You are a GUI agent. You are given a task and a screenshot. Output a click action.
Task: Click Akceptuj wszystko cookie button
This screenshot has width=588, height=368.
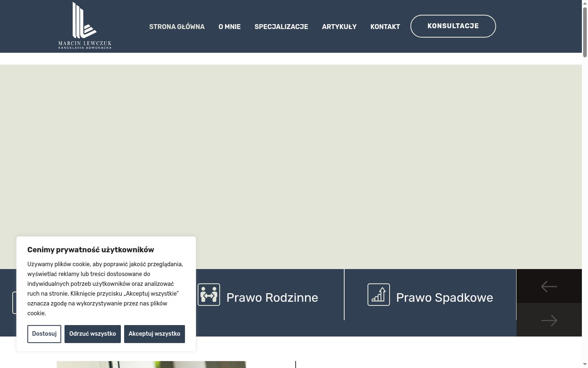pyautogui.click(x=154, y=334)
